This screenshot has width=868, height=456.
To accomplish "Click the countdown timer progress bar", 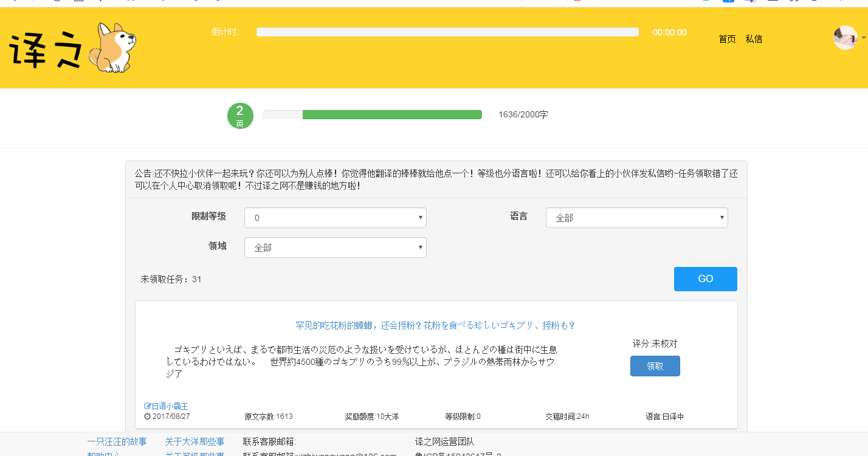I will click(x=447, y=32).
